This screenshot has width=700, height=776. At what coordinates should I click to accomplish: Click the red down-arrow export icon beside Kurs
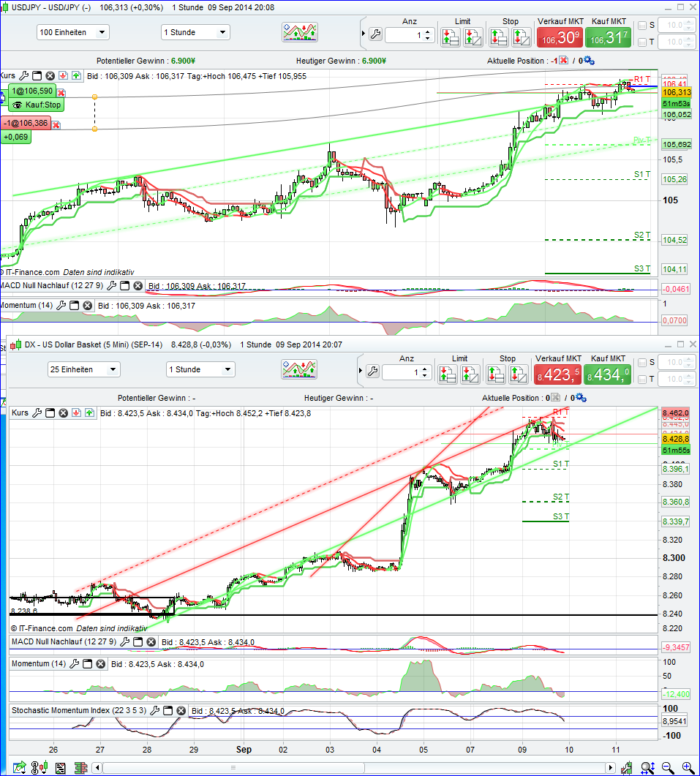tap(63, 75)
